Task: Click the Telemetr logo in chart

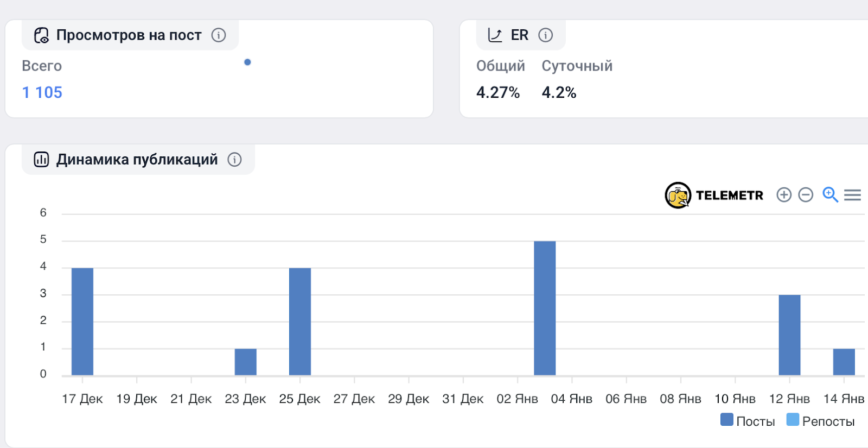Action: click(714, 195)
